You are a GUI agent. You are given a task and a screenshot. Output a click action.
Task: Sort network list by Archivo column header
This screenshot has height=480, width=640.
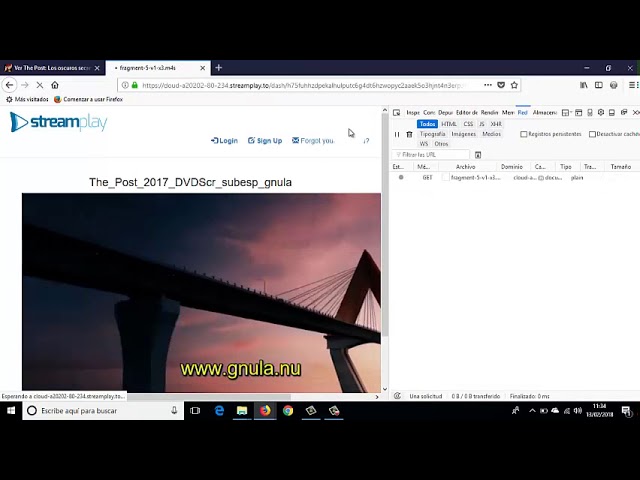click(466, 167)
